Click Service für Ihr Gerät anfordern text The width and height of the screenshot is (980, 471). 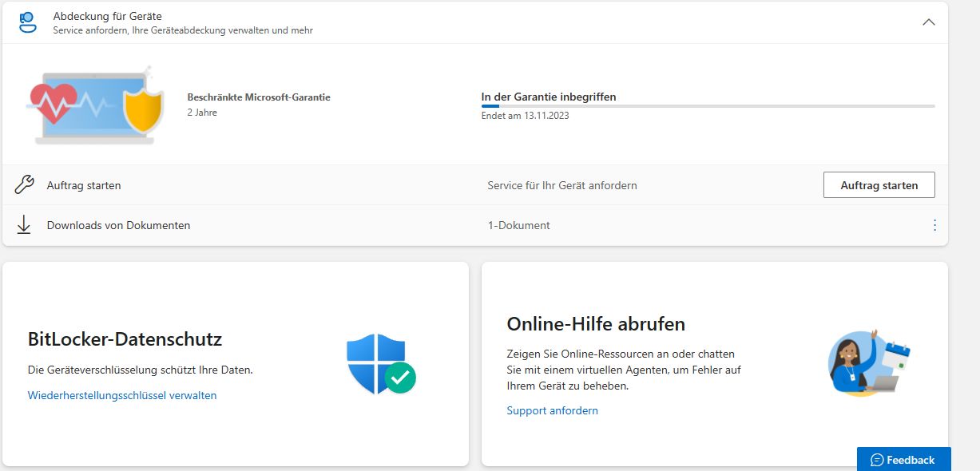click(x=562, y=185)
